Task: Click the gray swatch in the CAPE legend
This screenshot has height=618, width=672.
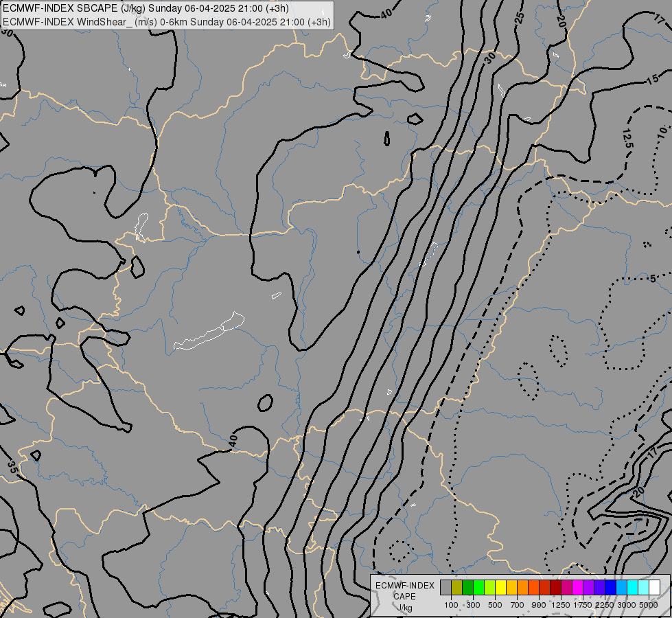Action: pyautogui.click(x=445, y=588)
